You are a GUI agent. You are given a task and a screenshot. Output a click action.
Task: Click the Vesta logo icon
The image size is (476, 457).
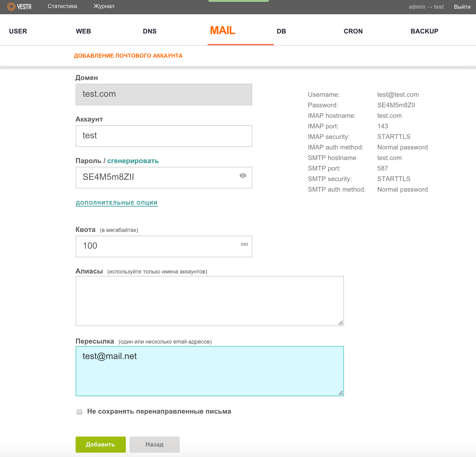19,7
